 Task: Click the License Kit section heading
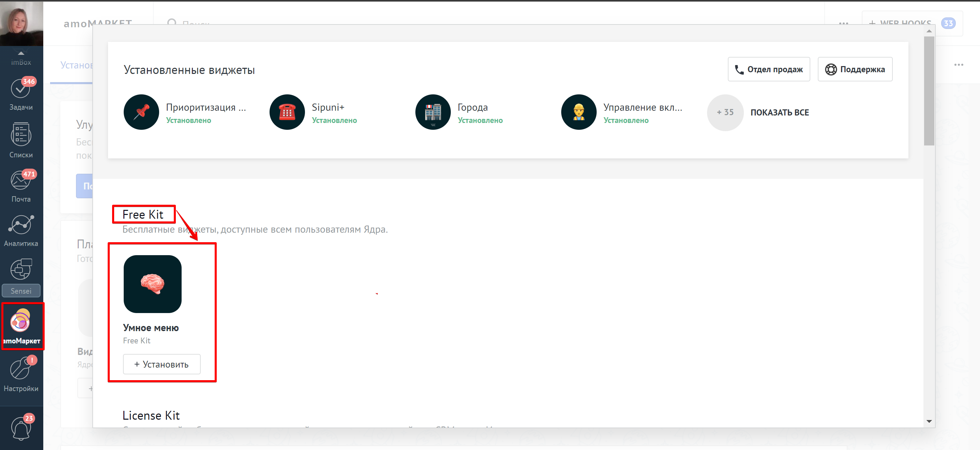151,415
